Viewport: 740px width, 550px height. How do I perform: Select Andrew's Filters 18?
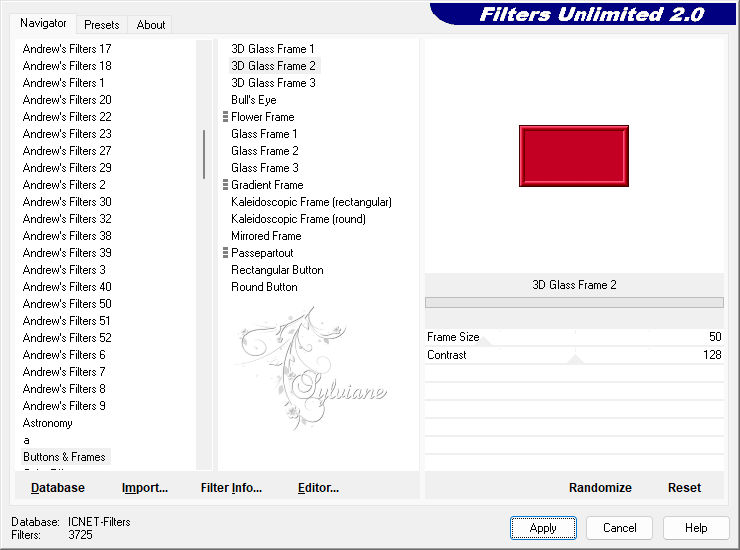(x=67, y=66)
